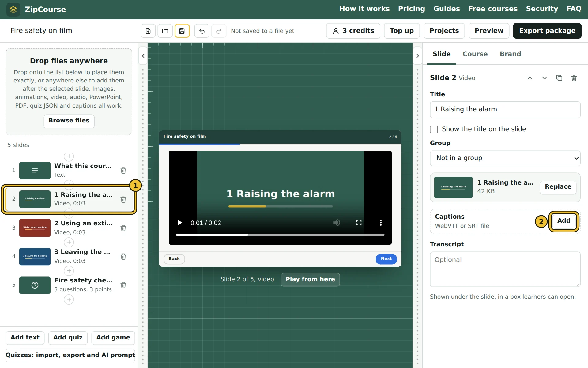Open the video player's more options menu
Image resolution: width=588 pixels, height=368 pixels.
(381, 223)
